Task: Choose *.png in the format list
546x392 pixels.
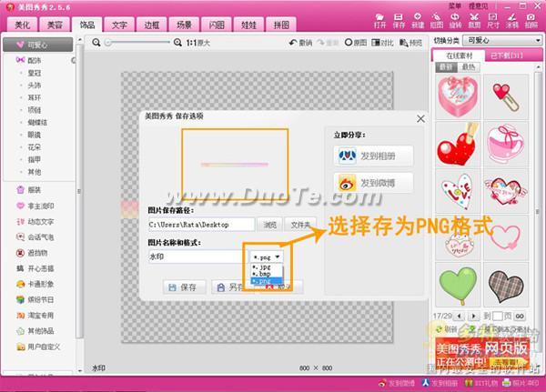Action: (x=264, y=282)
